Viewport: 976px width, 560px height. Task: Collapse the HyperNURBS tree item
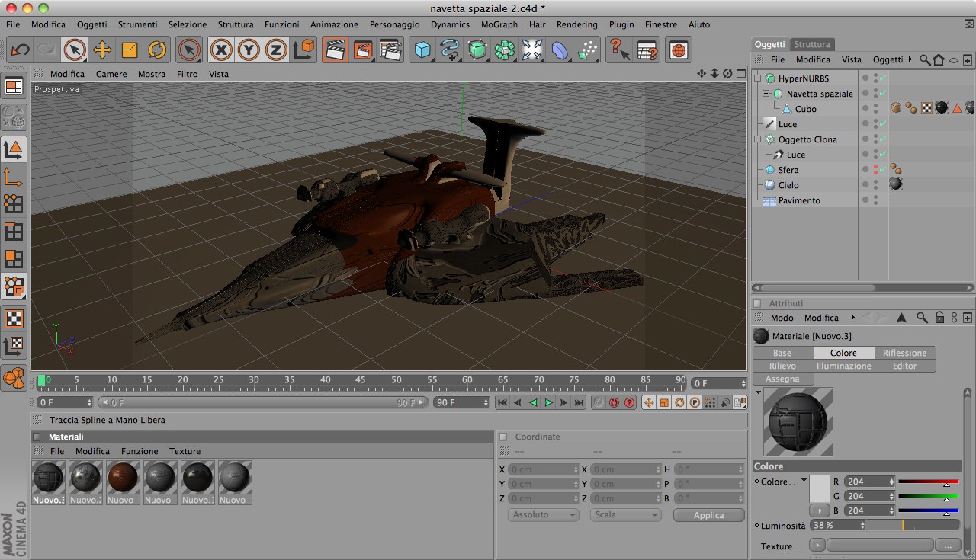[759, 78]
